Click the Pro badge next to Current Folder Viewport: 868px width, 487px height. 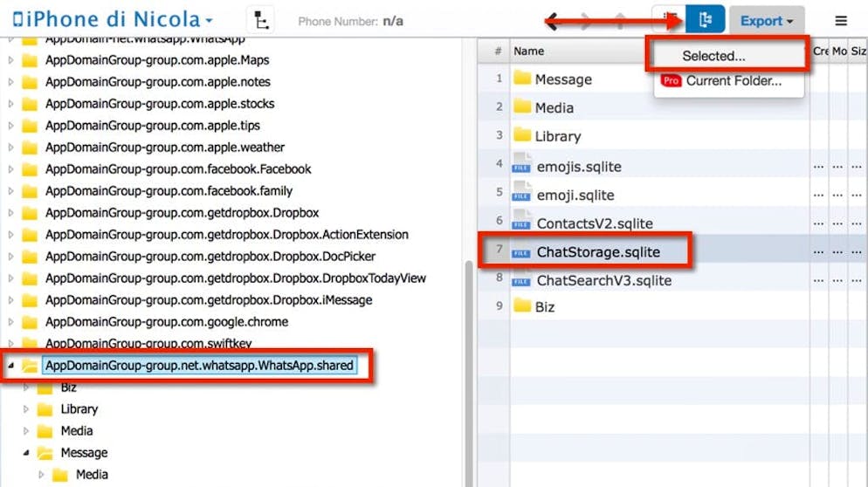pyautogui.click(x=671, y=81)
